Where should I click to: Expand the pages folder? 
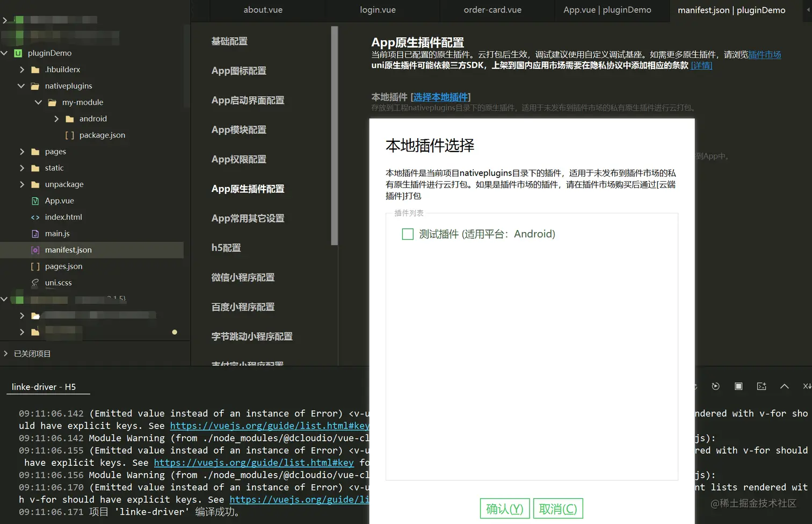coord(21,152)
